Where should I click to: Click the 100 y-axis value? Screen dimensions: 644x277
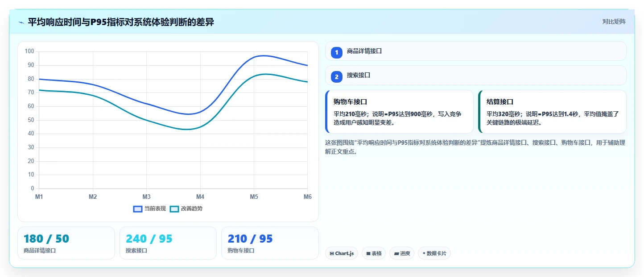click(29, 51)
